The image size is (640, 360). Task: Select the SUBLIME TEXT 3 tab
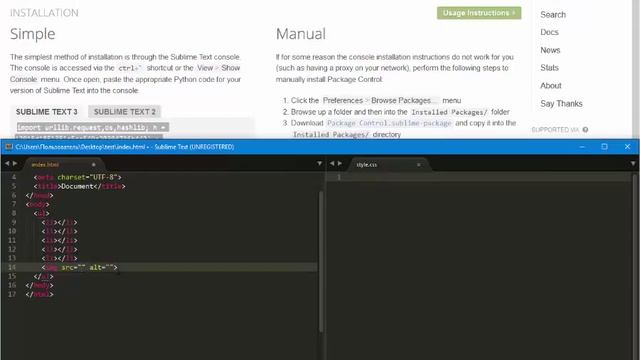(x=47, y=111)
